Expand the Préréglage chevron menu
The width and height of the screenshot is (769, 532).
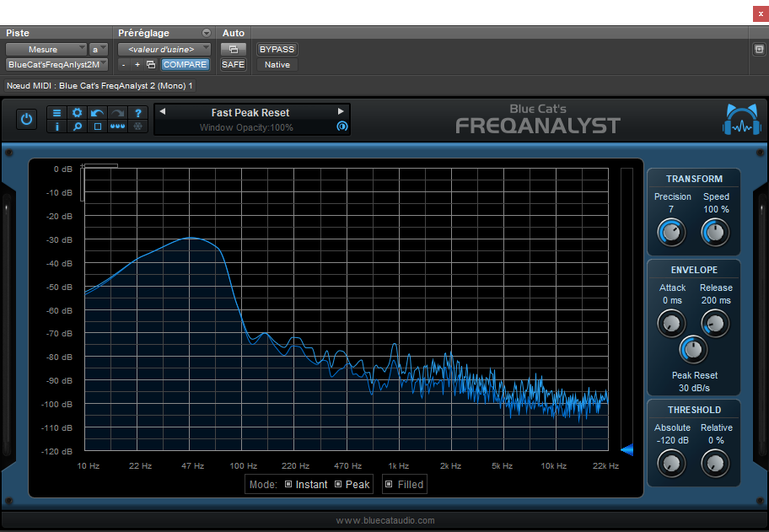(206, 33)
